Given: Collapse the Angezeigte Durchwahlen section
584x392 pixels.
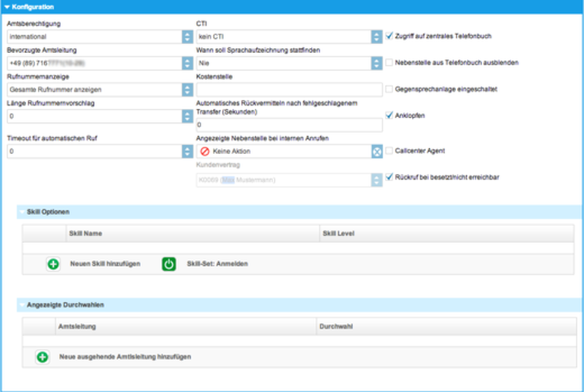Looking at the screenshot, I should pos(22,305).
